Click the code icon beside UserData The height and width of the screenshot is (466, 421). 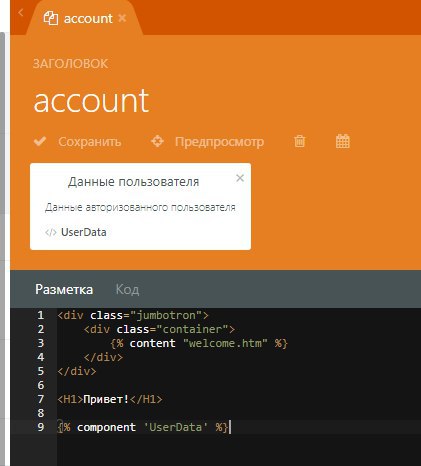coord(51,233)
